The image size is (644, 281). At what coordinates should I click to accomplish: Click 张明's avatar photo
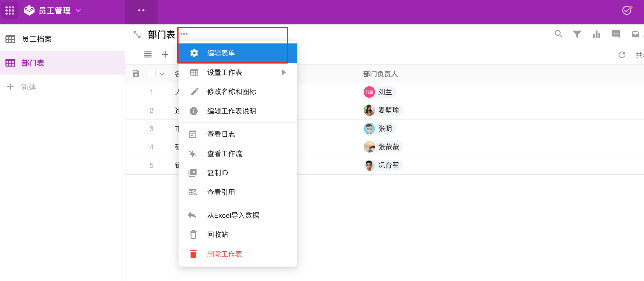(x=369, y=129)
